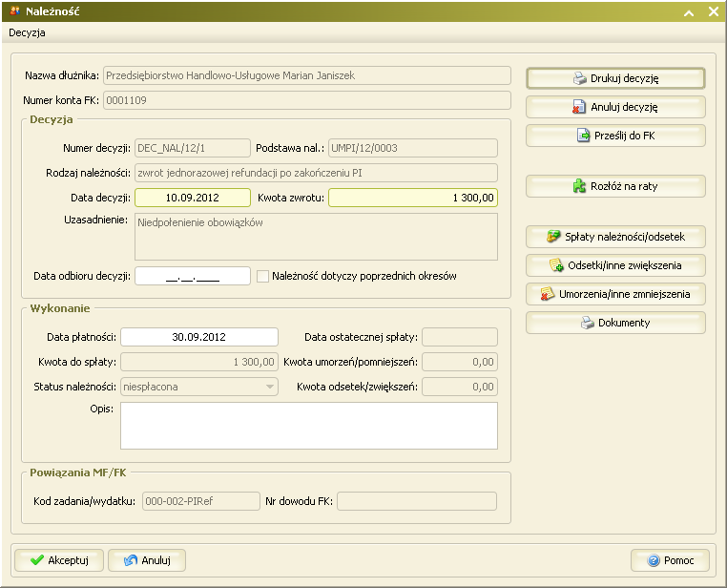Open the Dokumenty button
Image resolution: width=727 pixels, height=588 pixels.
(x=615, y=323)
